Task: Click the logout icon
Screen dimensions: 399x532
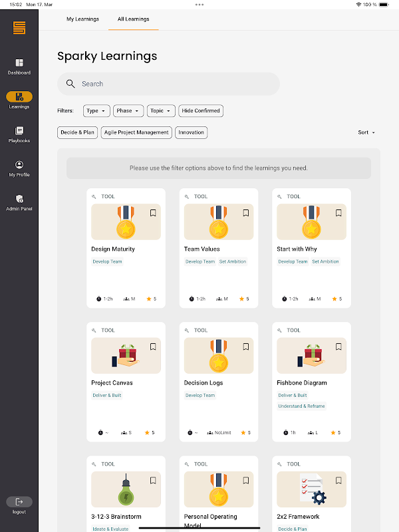Action: click(x=19, y=502)
